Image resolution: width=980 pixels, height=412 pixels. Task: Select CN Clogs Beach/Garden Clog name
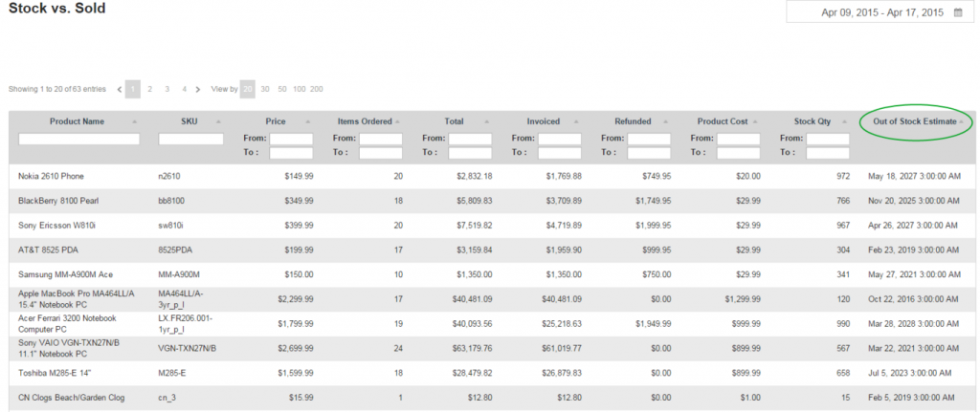(71, 398)
